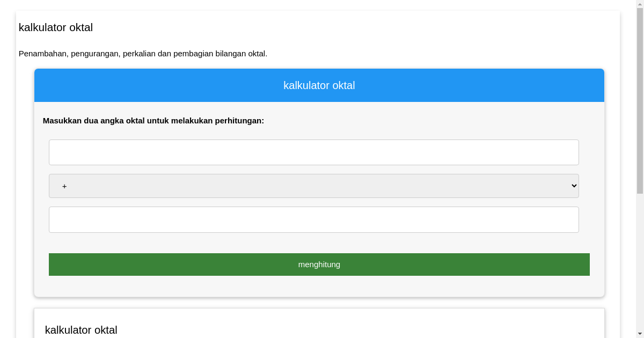The width and height of the screenshot is (644, 338).
Task: Click the scrollbar up arrow
Action: (640, 4)
